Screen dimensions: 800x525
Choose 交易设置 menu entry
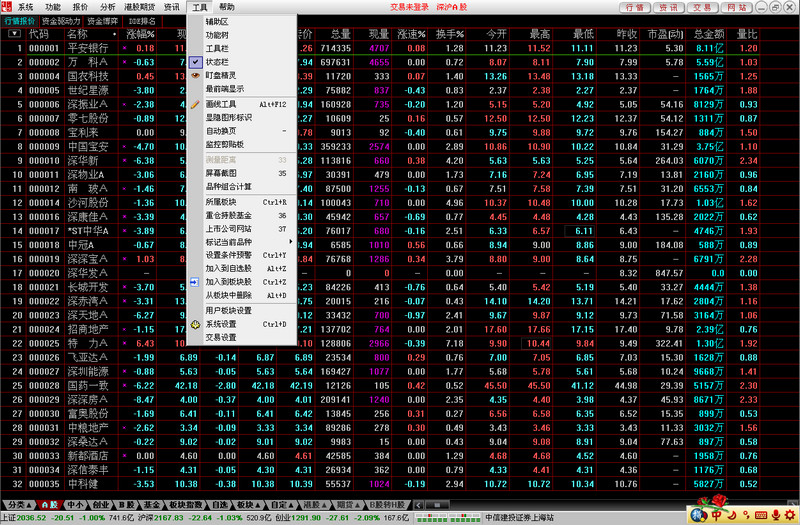point(242,337)
